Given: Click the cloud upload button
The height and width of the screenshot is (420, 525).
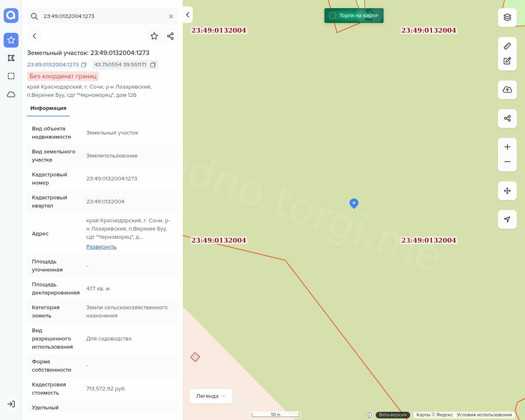Looking at the screenshot, I should point(507,90).
